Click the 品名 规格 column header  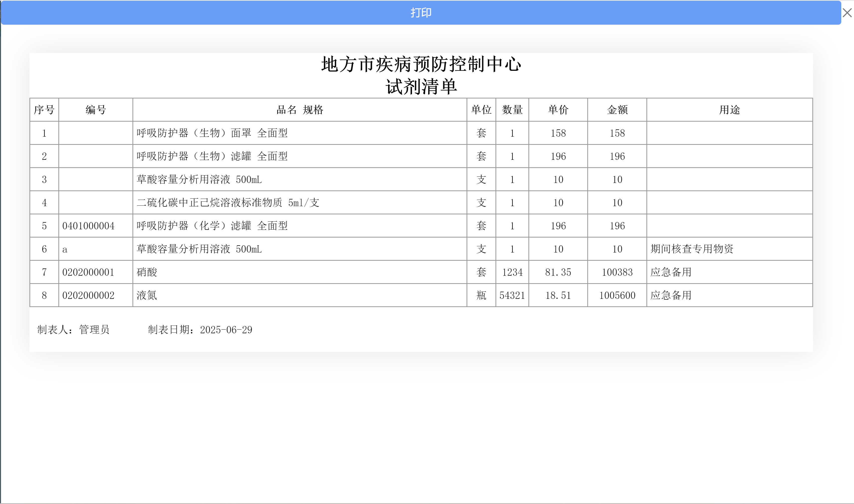300,110
